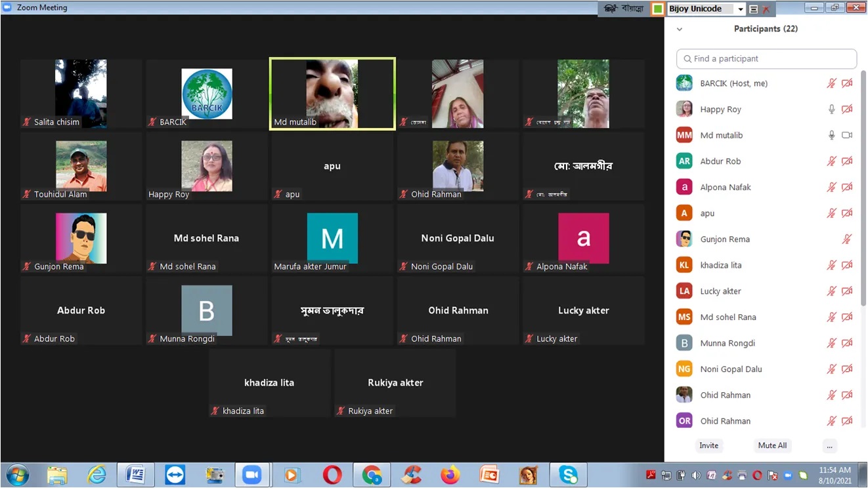Click Abdur Rob's muted microphone icon

point(831,161)
